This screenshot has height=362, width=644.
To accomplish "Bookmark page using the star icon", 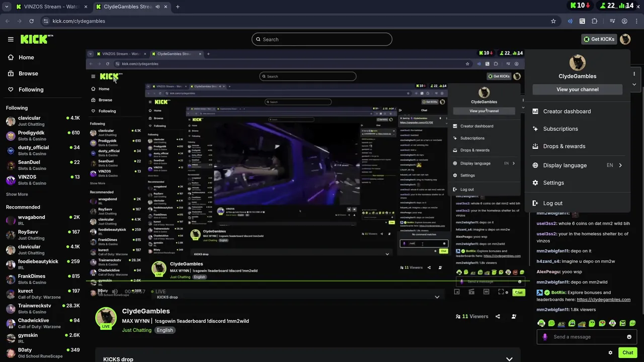I will [x=553, y=21].
